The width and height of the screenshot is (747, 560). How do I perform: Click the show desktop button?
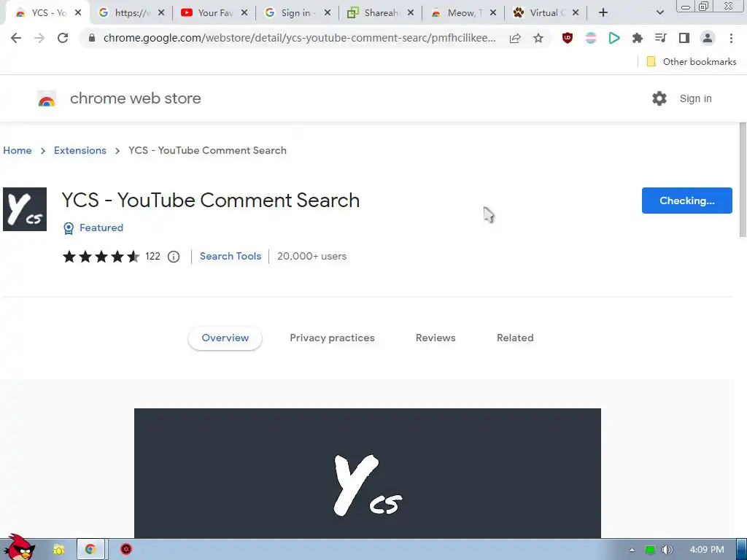741,550
